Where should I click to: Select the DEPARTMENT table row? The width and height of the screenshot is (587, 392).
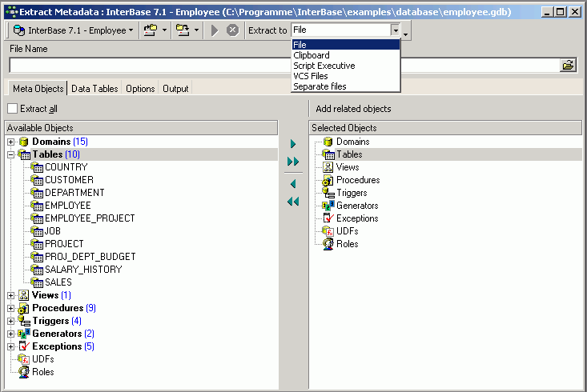[x=74, y=193]
